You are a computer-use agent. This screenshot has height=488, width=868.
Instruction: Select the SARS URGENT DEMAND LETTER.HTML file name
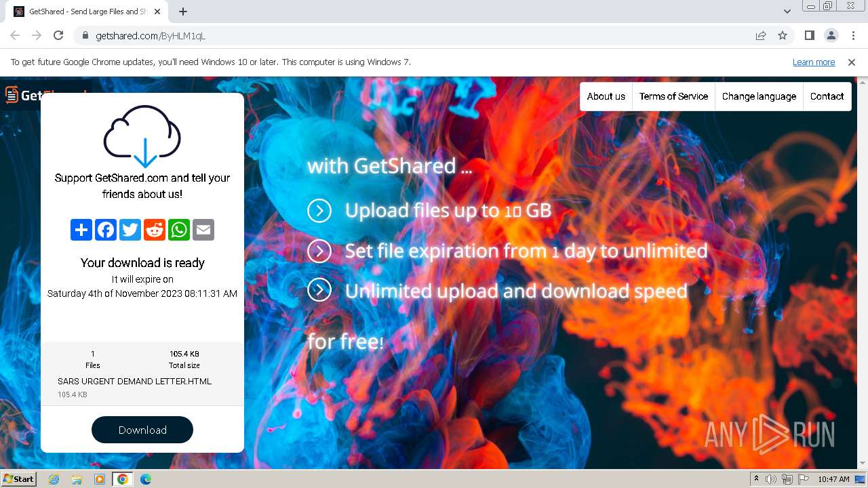(x=134, y=382)
